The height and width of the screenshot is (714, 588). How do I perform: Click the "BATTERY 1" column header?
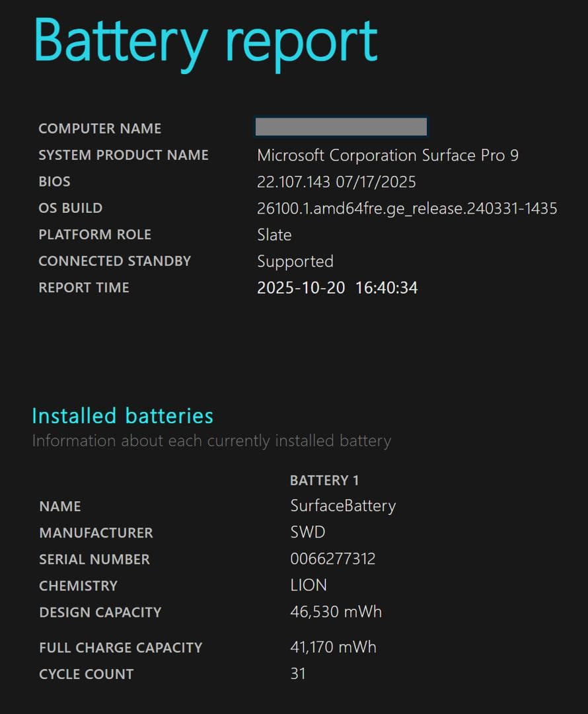[x=324, y=481]
